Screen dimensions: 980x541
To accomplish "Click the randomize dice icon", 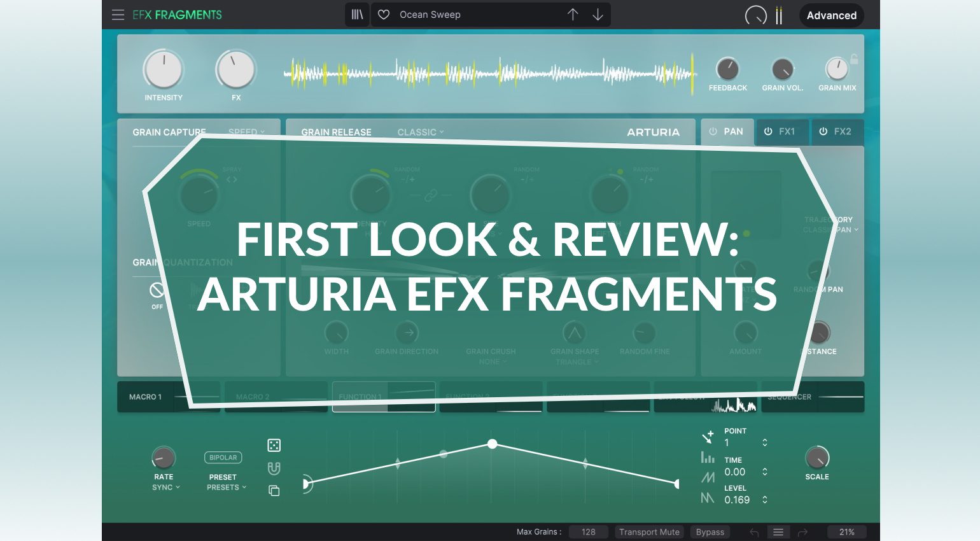I will pyautogui.click(x=274, y=445).
